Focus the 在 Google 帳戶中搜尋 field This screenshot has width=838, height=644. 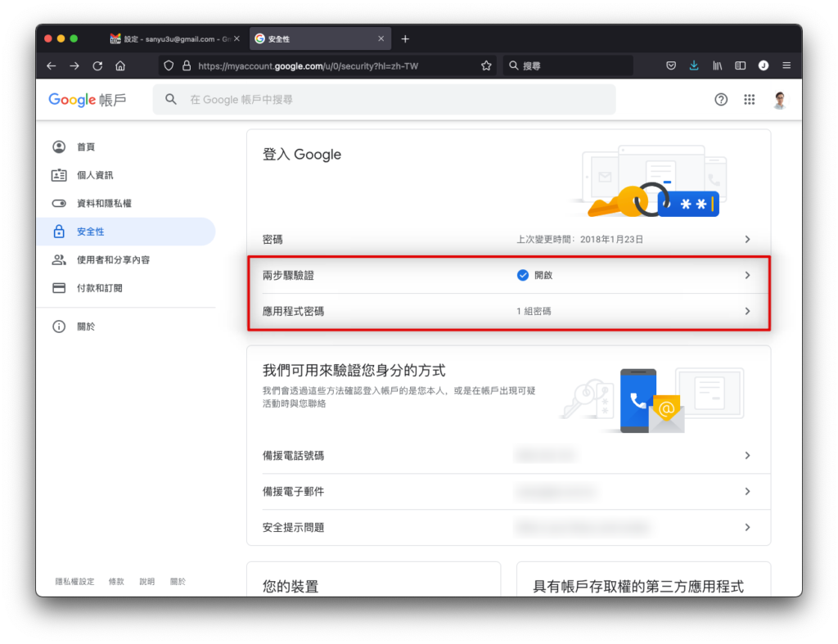(385, 99)
